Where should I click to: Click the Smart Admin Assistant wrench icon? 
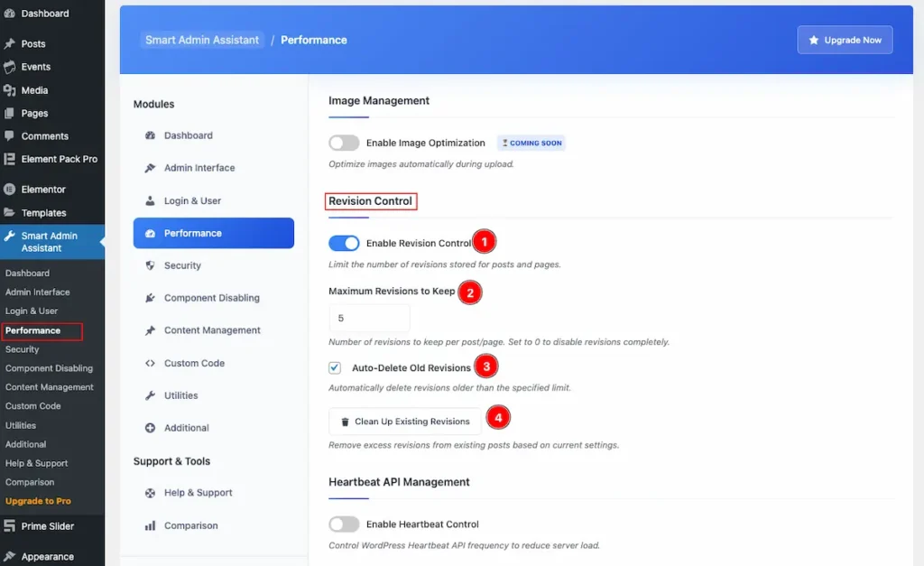(x=9, y=236)
